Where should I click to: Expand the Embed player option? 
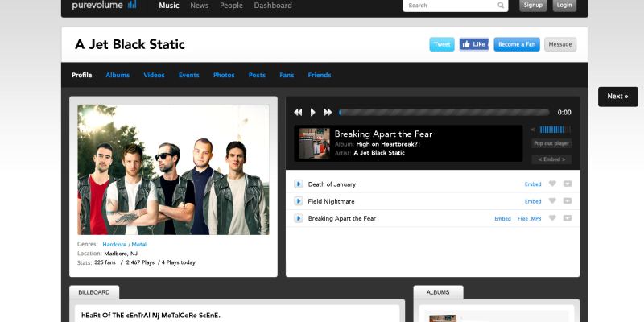[551, 159]
